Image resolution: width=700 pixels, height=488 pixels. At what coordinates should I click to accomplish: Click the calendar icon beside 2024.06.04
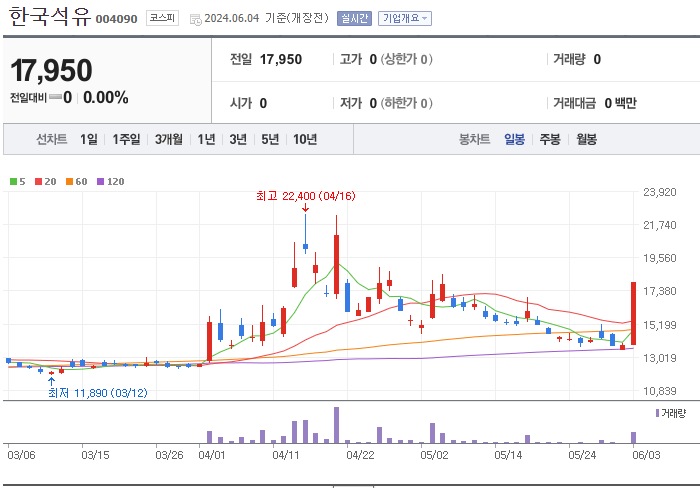pos(196,19)
